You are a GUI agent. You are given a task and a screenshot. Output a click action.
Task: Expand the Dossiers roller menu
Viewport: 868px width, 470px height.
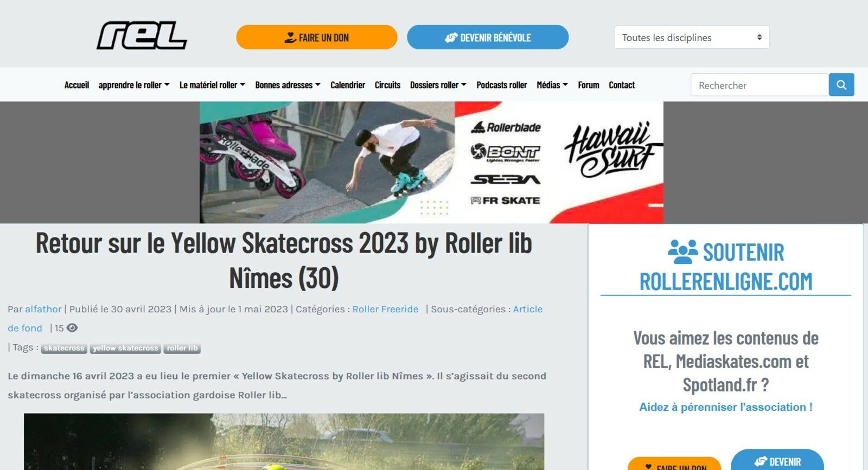(438, 85)
